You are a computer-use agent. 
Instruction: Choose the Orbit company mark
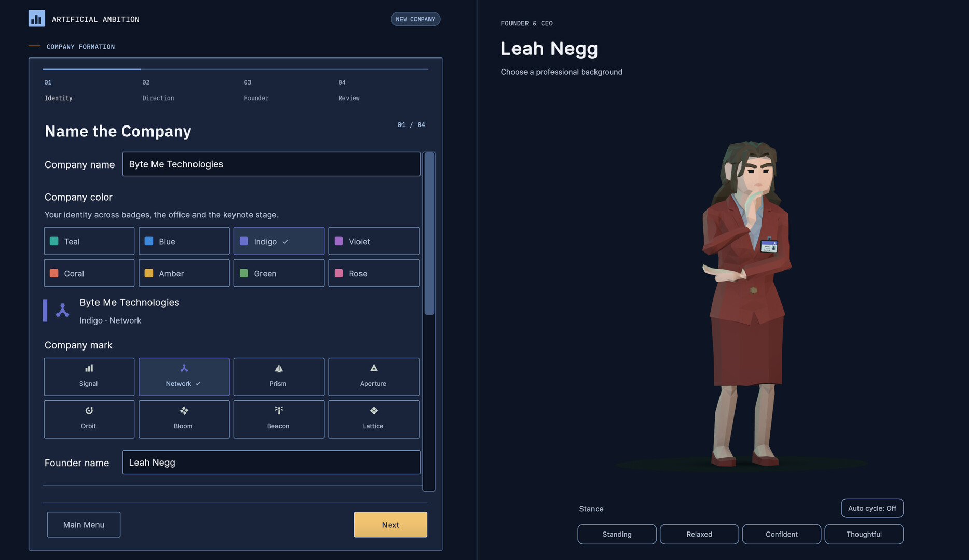[89, 419]
